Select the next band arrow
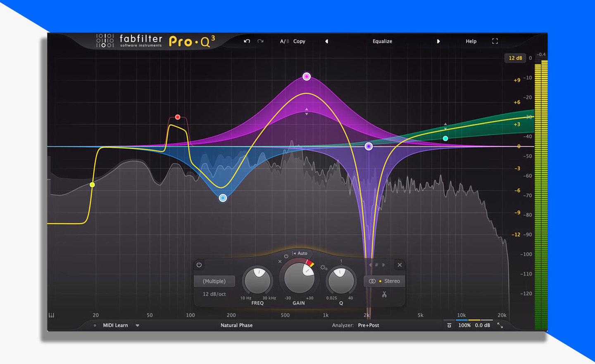595x364 pixels. tap(384, 265)
